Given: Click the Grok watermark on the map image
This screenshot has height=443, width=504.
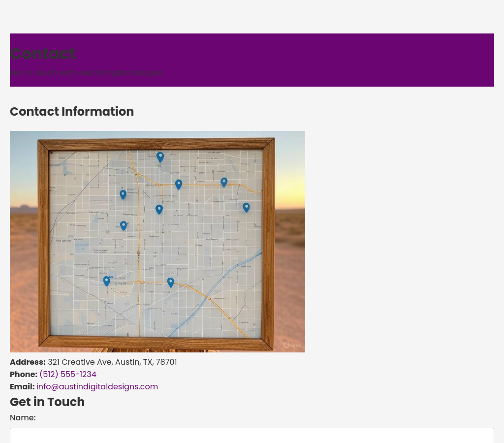Looking at the screenshot, I should pos(292,346).
